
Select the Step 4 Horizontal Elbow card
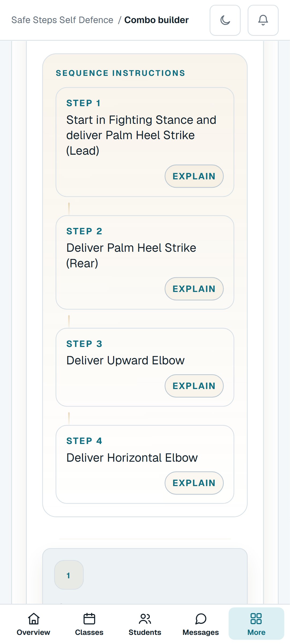point(145,464)
